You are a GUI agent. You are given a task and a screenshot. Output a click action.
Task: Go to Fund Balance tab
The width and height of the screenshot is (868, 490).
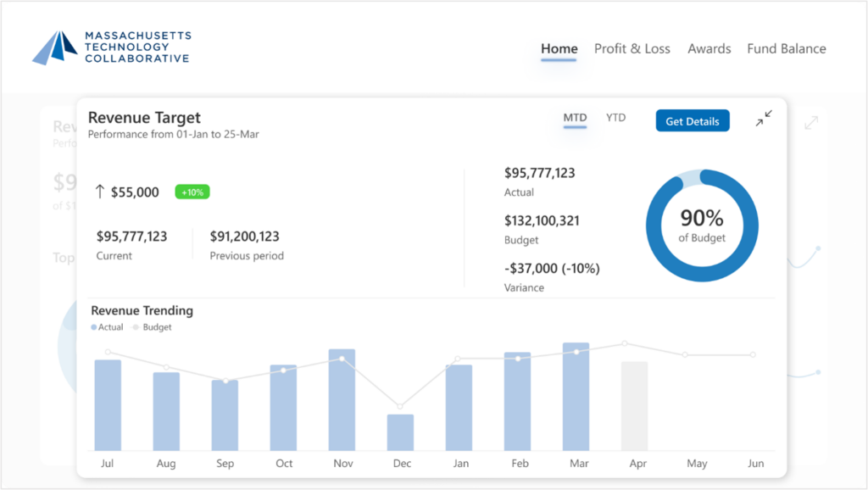tap(786, 48)
